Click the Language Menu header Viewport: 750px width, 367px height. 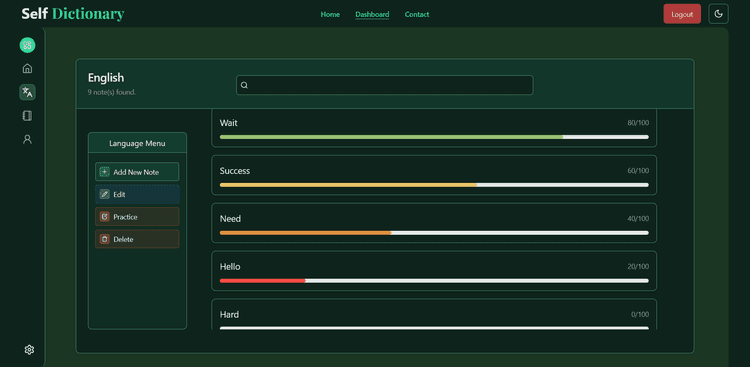coord(137,143)
